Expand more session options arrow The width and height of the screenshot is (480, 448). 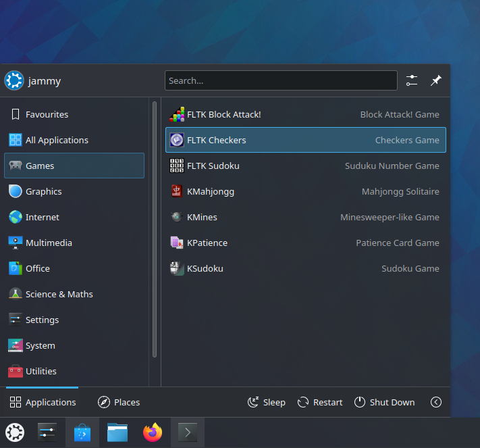436,402
